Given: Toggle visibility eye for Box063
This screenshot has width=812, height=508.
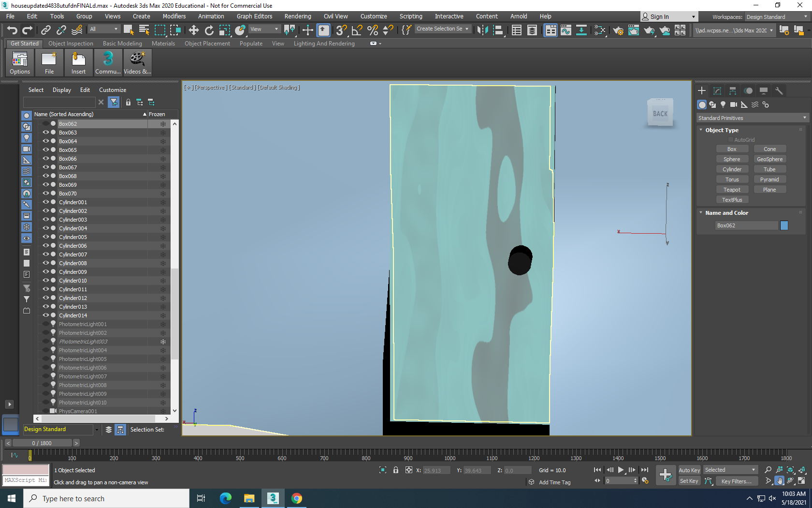Looking at the screenshot, I should (x=46, y=132).
